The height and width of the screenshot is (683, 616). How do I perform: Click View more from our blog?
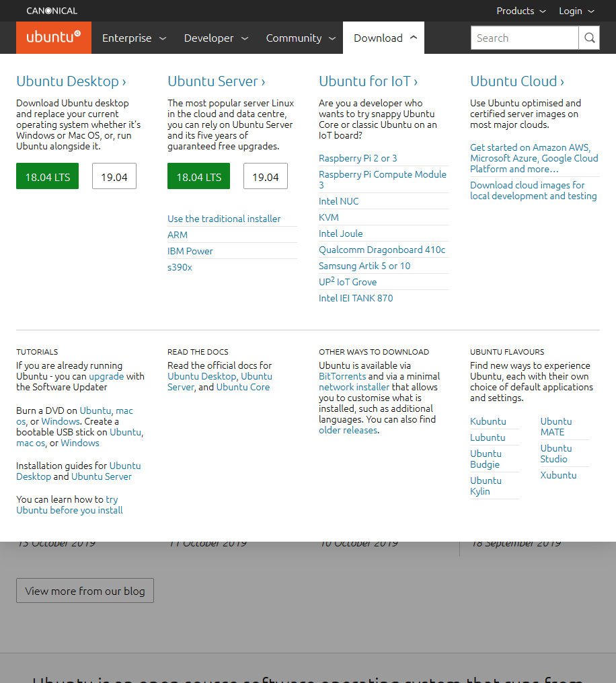click(x=85, y=591)
